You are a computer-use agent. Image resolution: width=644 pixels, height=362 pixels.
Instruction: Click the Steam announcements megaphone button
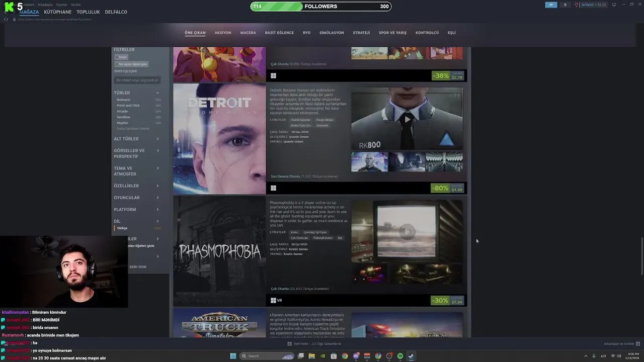pyautogui.click(x=551, y=5)
